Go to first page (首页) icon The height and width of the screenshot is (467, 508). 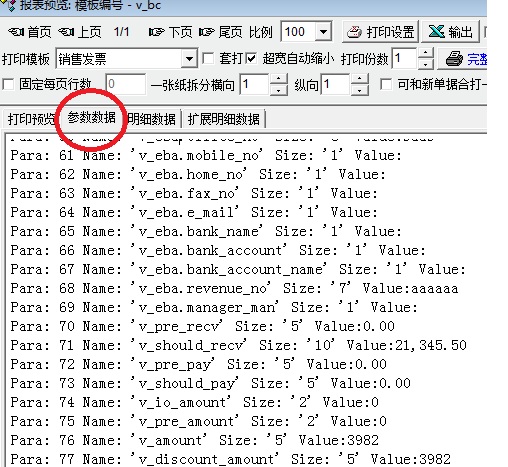pyautogui.click(x=16, y=32)
